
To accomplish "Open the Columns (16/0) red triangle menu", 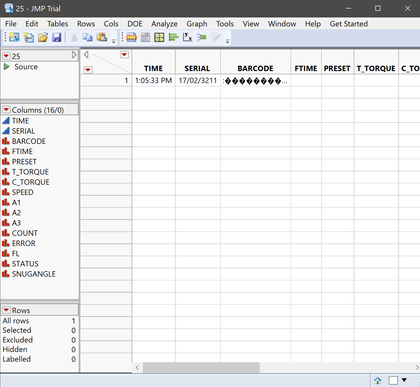I will [6, 110].
